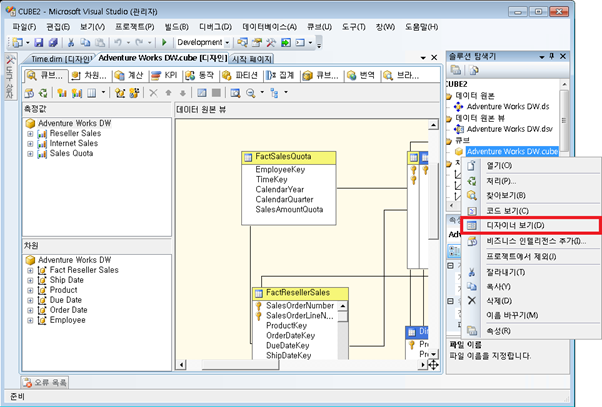The image size is (602, 407).
Task: Switch to the Time.dim [디자인] document tab
Action: 60,59
